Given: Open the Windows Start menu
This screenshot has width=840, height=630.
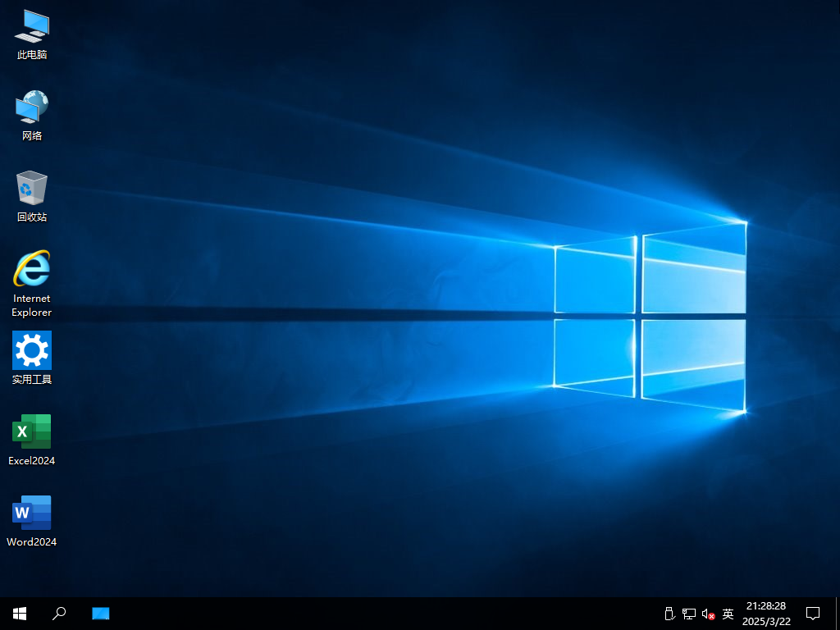Looking at the screenshot, I should click(x=20, y=614).
